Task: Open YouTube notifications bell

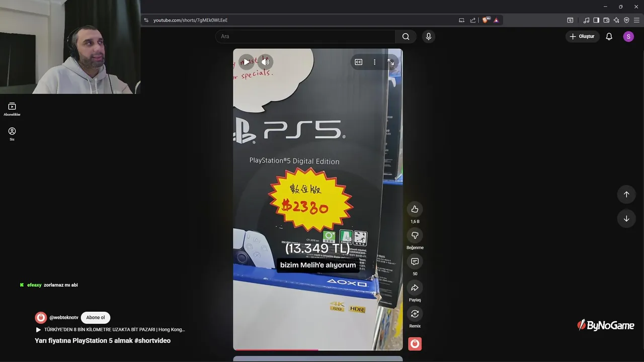Action: [609, 36]
